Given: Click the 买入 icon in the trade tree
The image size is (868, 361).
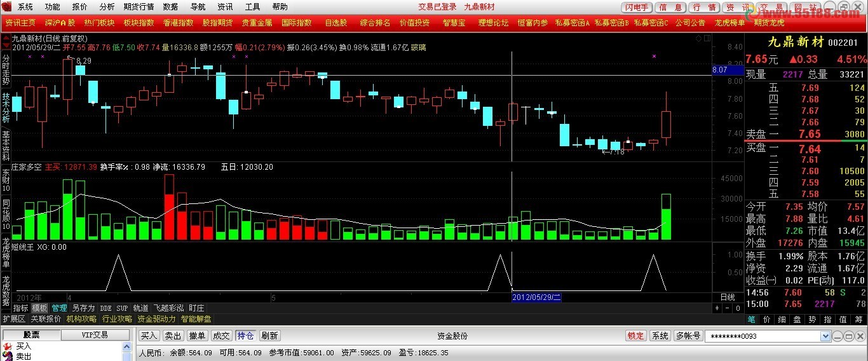Looking at the screenshot, I should click(x=8, y=346).
